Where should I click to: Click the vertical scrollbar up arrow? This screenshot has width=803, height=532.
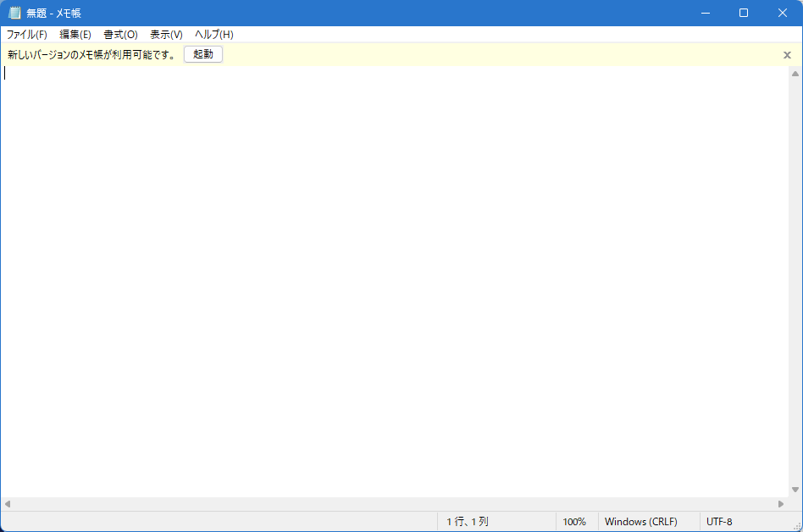click(795, 73)
